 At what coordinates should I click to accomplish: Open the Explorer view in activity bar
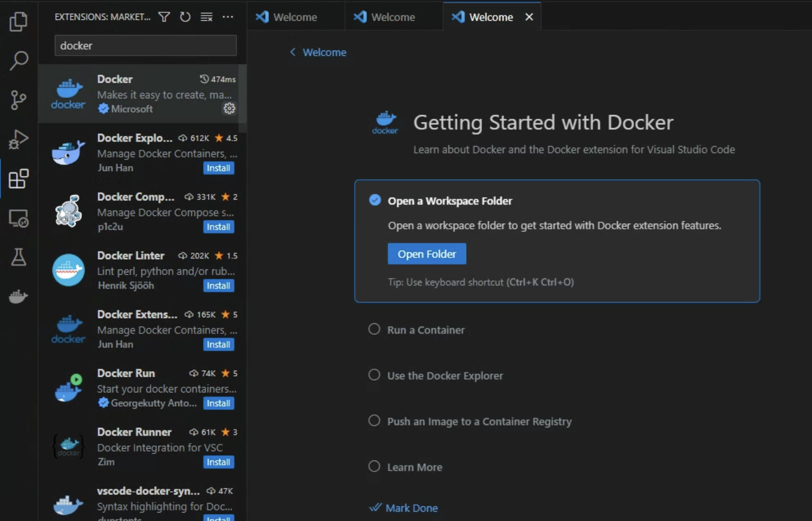pyautogui.click(x=18, y=21)
